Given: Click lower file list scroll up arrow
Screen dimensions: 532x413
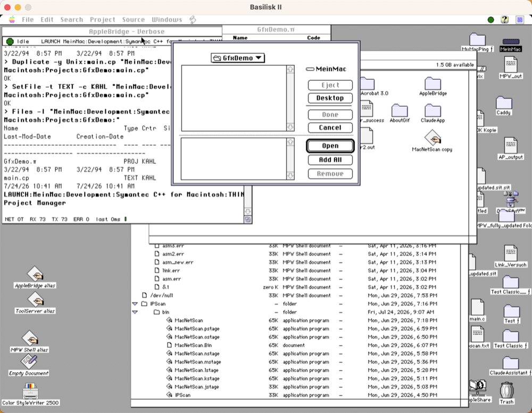Looking at the screenshot, I should pyautogui.click(x=290, y=142).
